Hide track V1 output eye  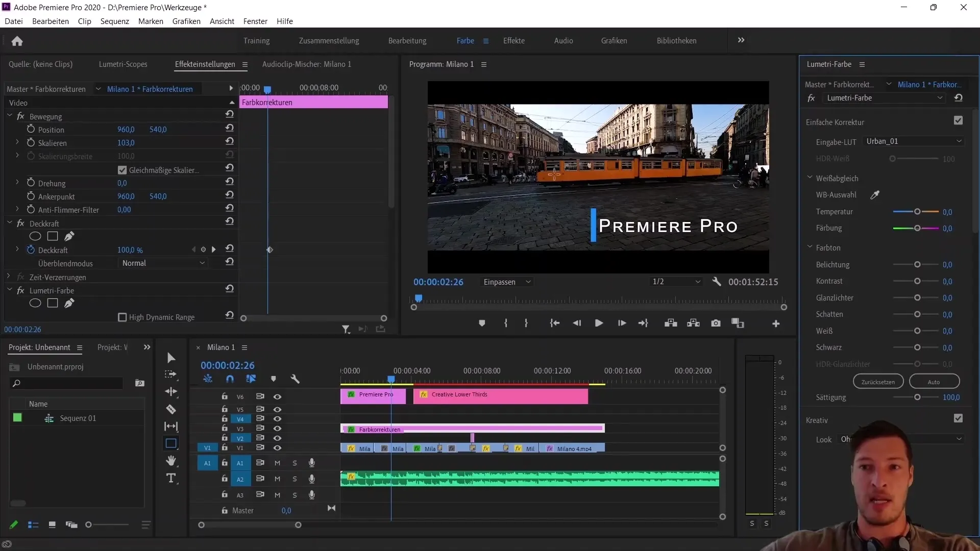pos(277,447)
